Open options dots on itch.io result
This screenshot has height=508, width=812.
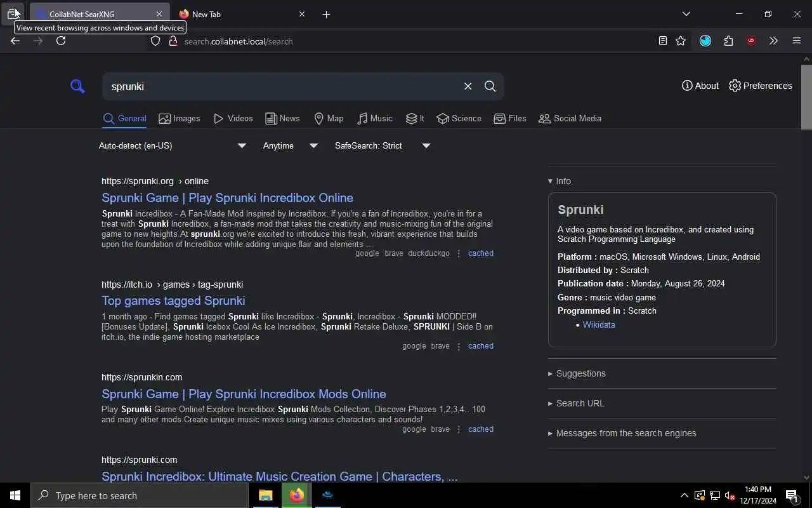459,346
